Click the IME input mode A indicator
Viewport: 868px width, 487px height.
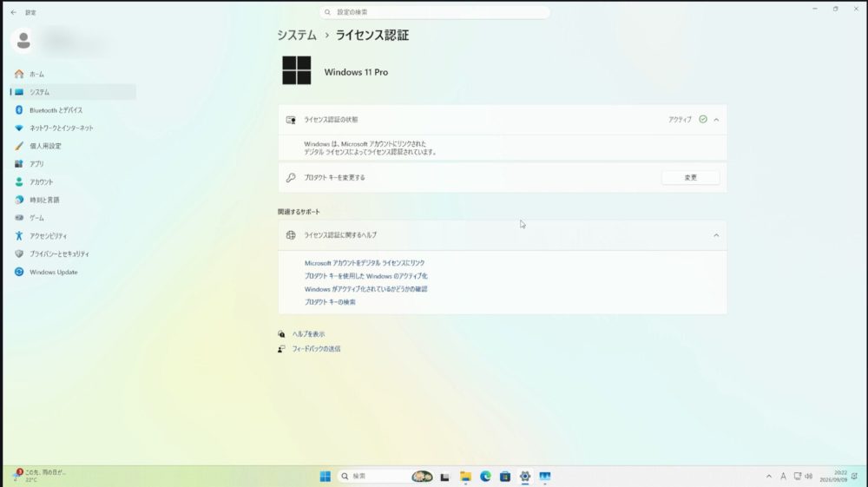coord(783,476)
